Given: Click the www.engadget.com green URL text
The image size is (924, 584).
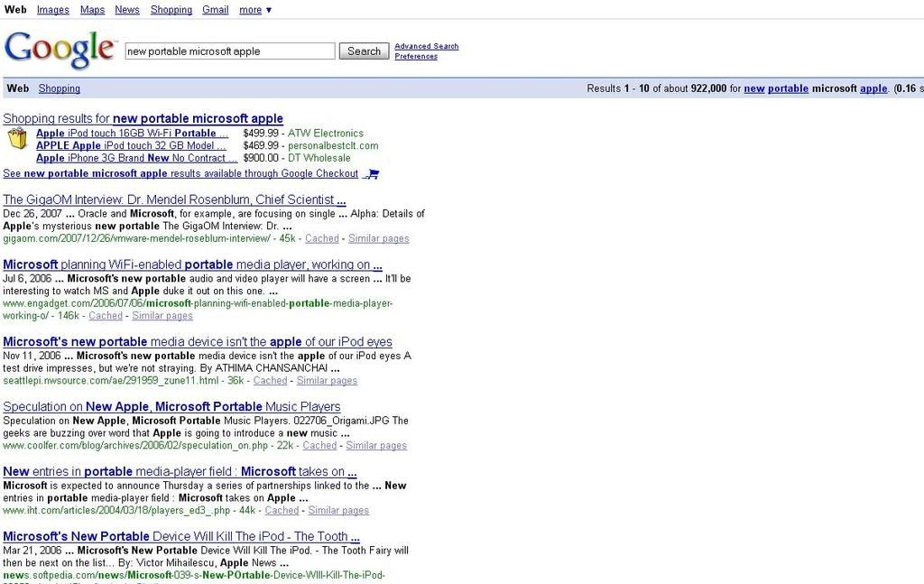Looking at the screenshot, I should pos(198,310).
